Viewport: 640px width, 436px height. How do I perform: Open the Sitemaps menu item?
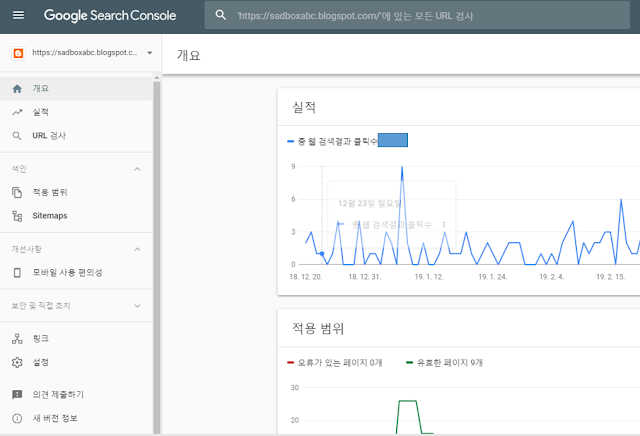coord(76,216)
